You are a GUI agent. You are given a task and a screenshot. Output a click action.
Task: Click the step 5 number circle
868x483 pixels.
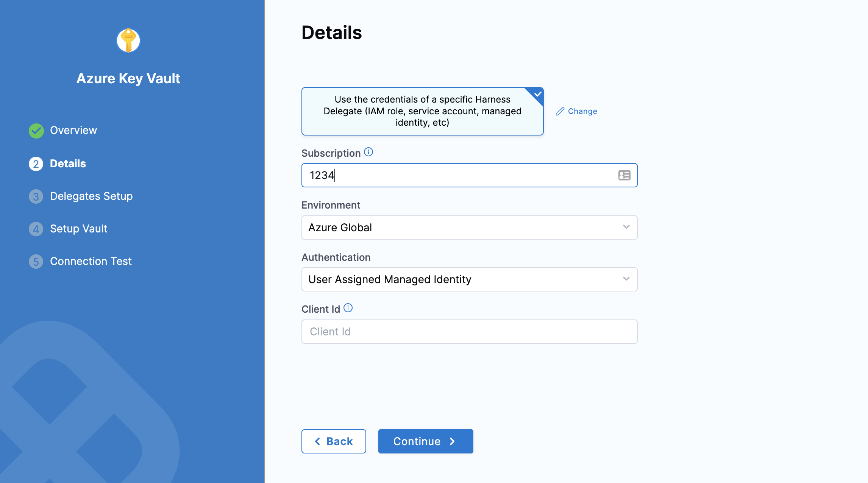[36, 262]
